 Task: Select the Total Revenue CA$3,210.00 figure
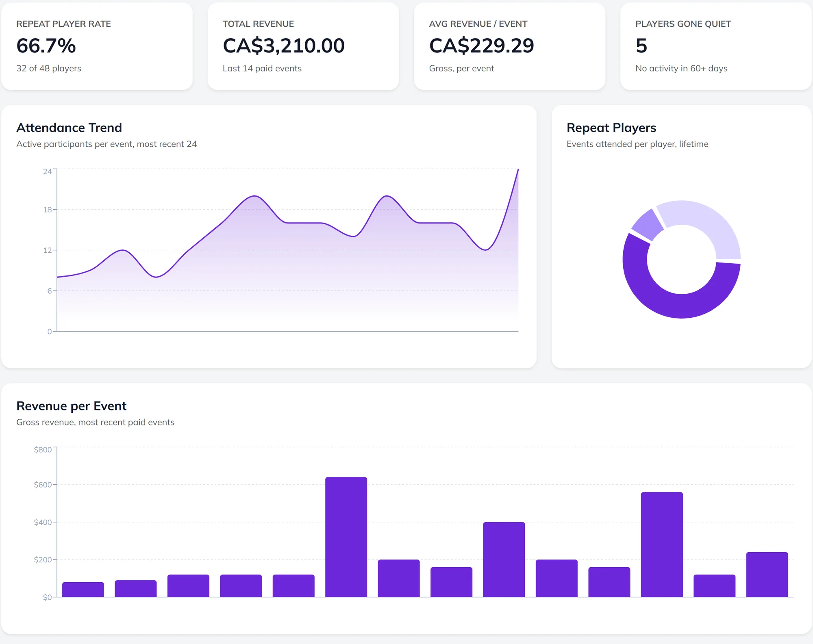[x=284, y=46]
